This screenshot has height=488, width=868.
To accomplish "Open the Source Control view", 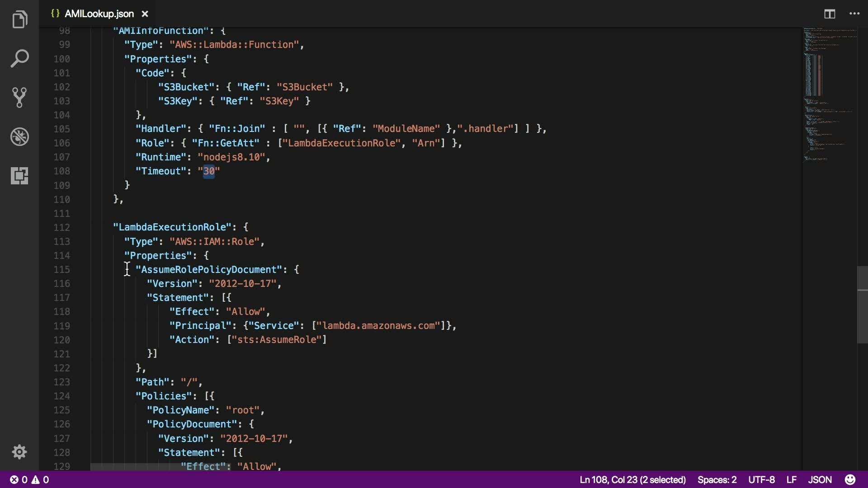I will tap(19, 97).
